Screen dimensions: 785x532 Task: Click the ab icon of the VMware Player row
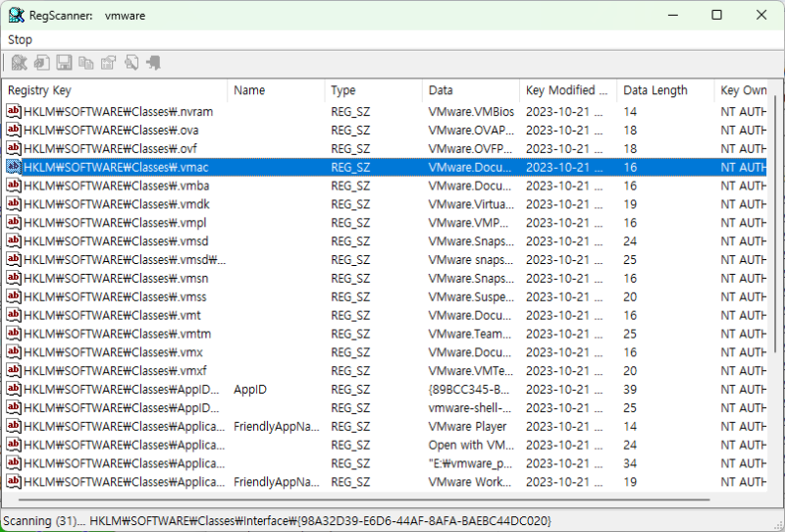coord(14,426)
